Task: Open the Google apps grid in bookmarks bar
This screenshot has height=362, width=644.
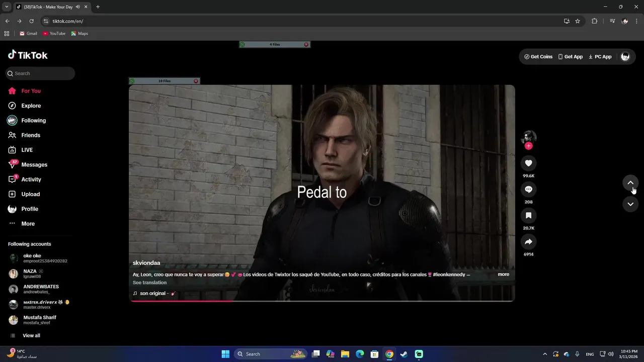Action: [x=7, y=34]
